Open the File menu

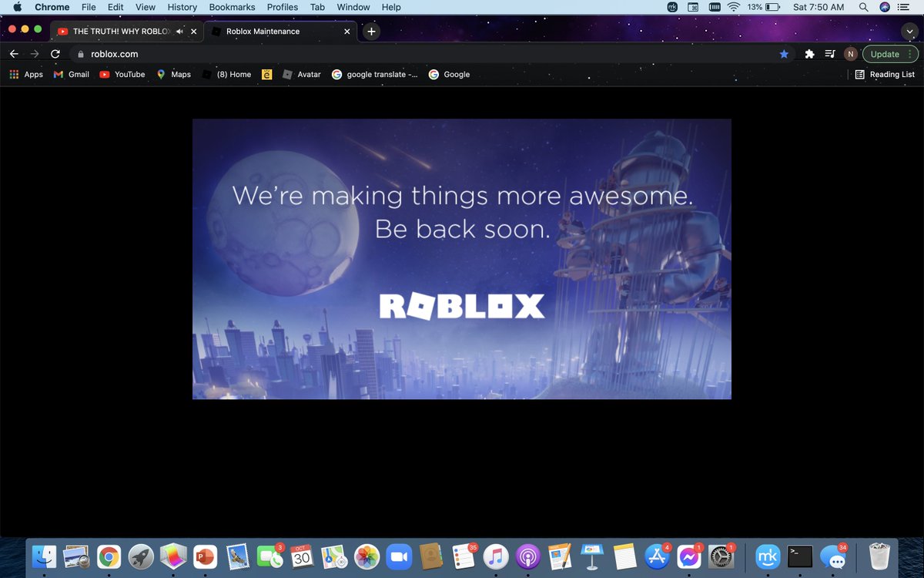tap(89, 7)
